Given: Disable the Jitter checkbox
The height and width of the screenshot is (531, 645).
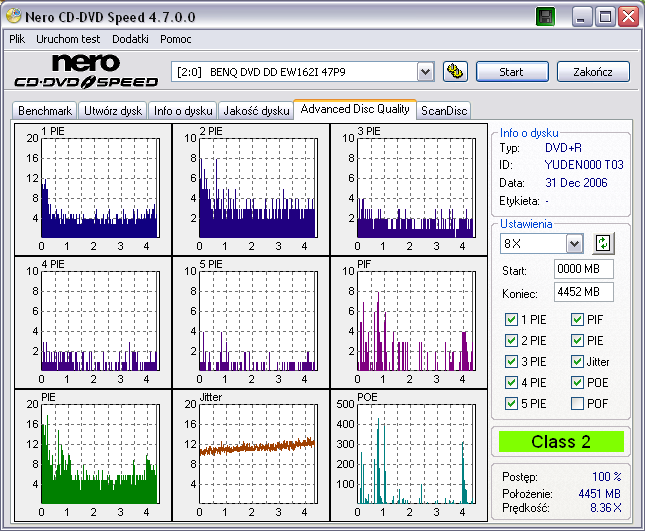Looking at the screenshot, I should tap(577, 362).
